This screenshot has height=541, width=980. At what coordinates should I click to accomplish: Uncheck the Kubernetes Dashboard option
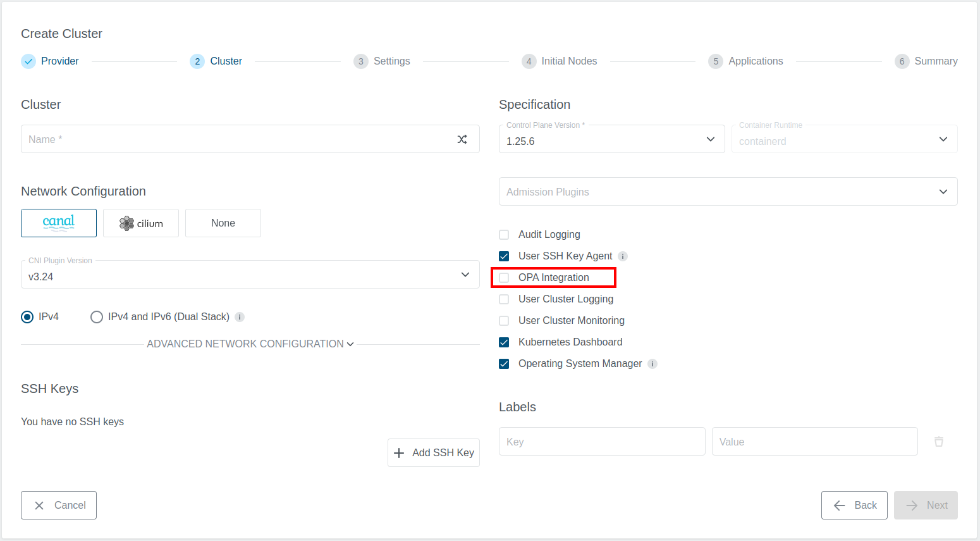(504, 342)
